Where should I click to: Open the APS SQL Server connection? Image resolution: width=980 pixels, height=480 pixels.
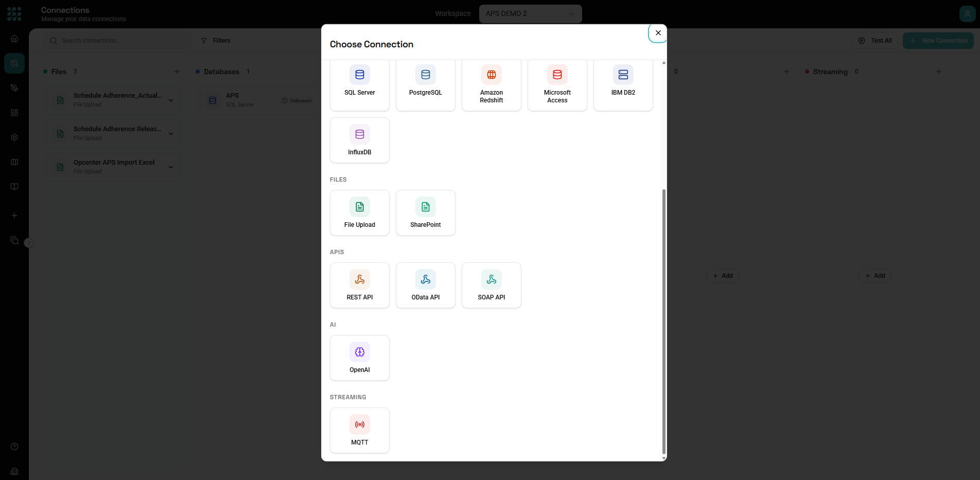(x=260, y=100)
